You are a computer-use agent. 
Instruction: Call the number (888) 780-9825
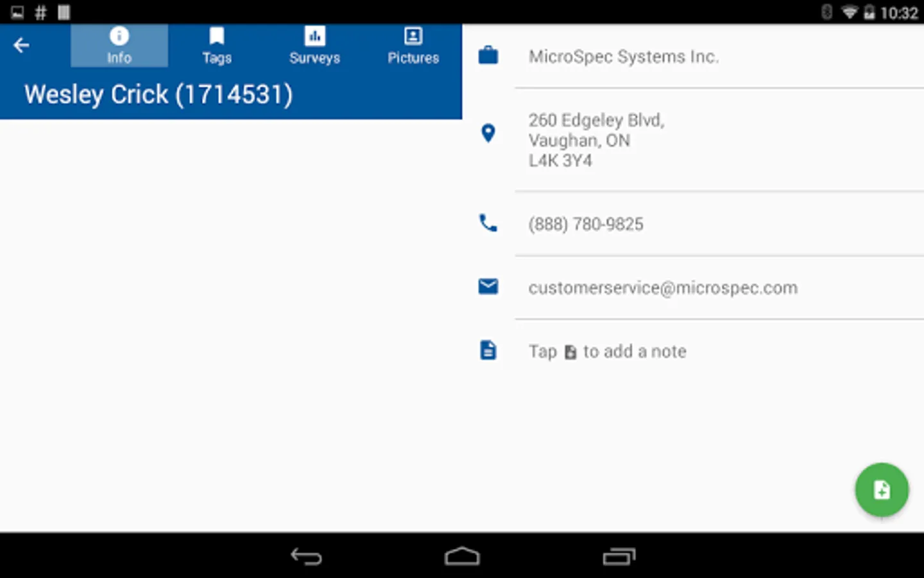pyautogui.click(x=586, y=224)
